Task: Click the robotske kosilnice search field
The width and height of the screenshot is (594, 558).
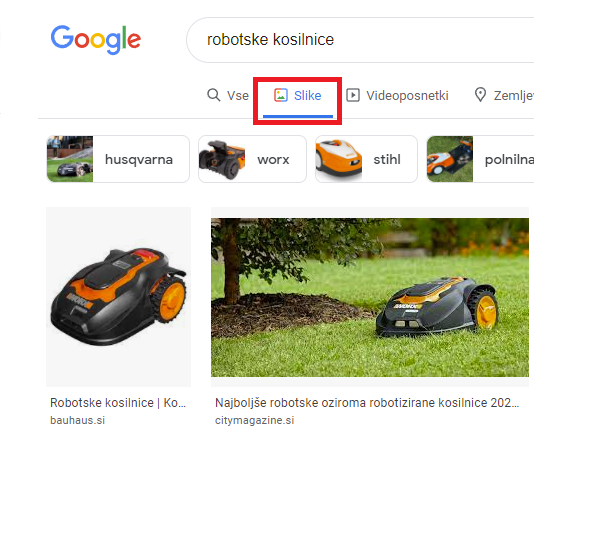Action: [x=360, y=40]
